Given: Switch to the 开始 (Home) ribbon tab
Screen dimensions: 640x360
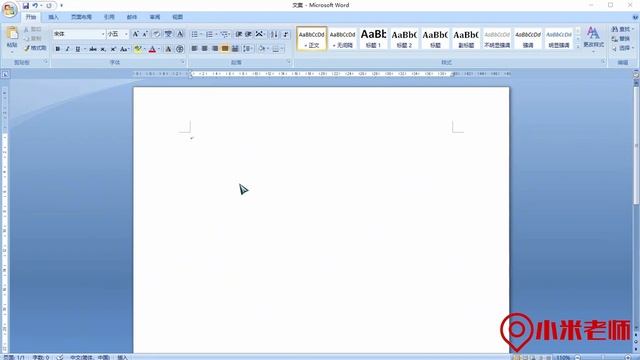Looking at the screenshot, I should pyautogui.click(x=31, y=17).
